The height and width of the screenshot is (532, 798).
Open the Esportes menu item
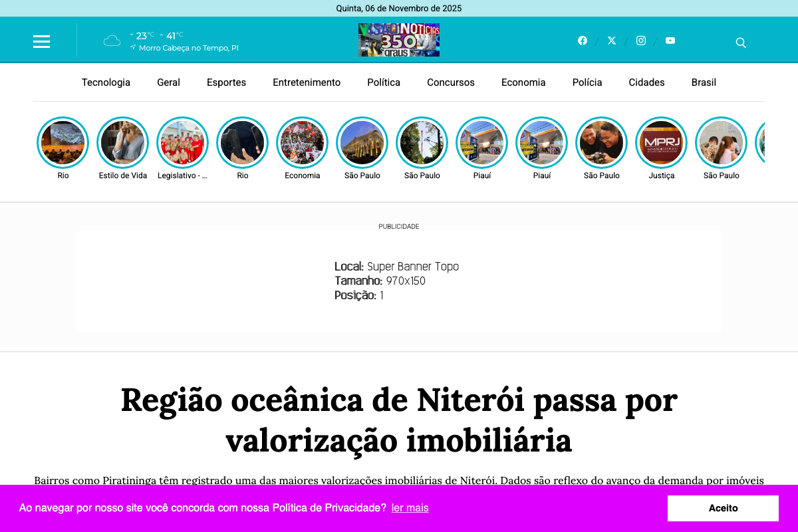[226, 82]
